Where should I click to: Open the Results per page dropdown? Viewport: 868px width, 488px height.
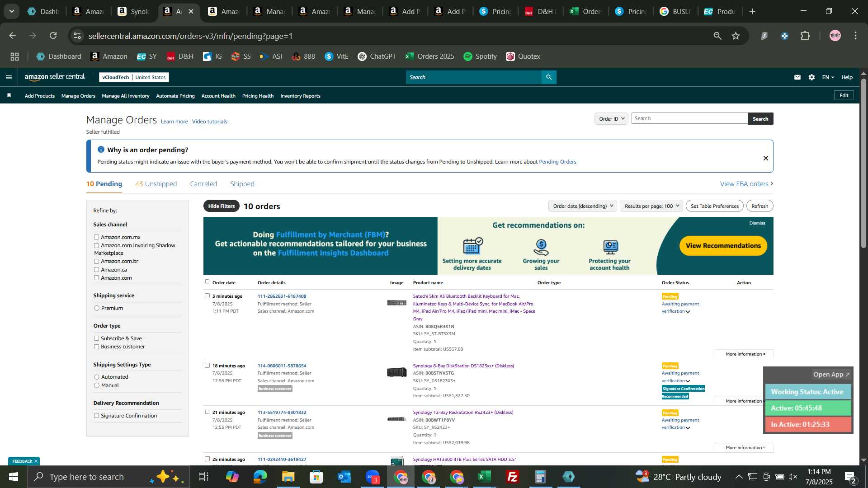(651, 206)
